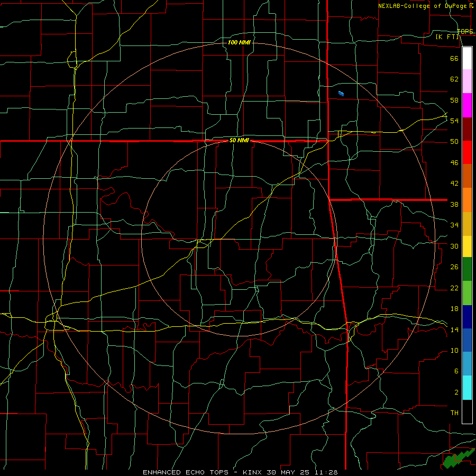Click the 22 scale value
The width and height of the screenshot is (476, 476).
pos(454,288)
